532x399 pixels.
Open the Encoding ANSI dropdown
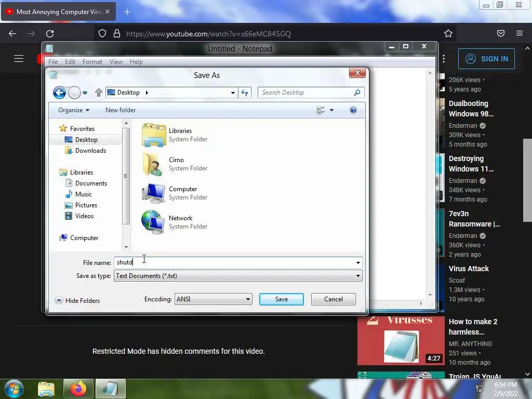[214, 299]
